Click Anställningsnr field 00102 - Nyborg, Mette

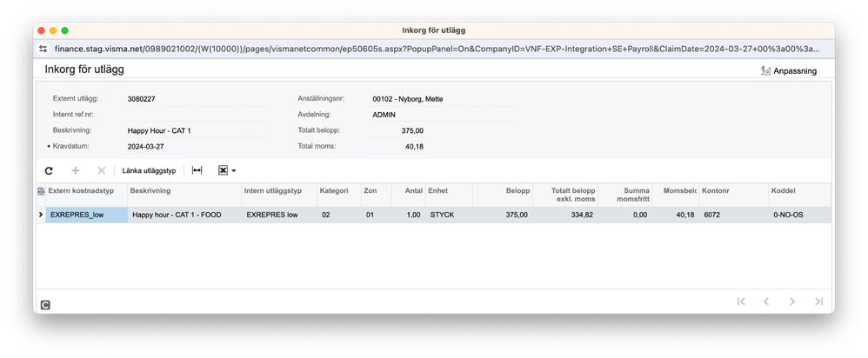(443, 99)
